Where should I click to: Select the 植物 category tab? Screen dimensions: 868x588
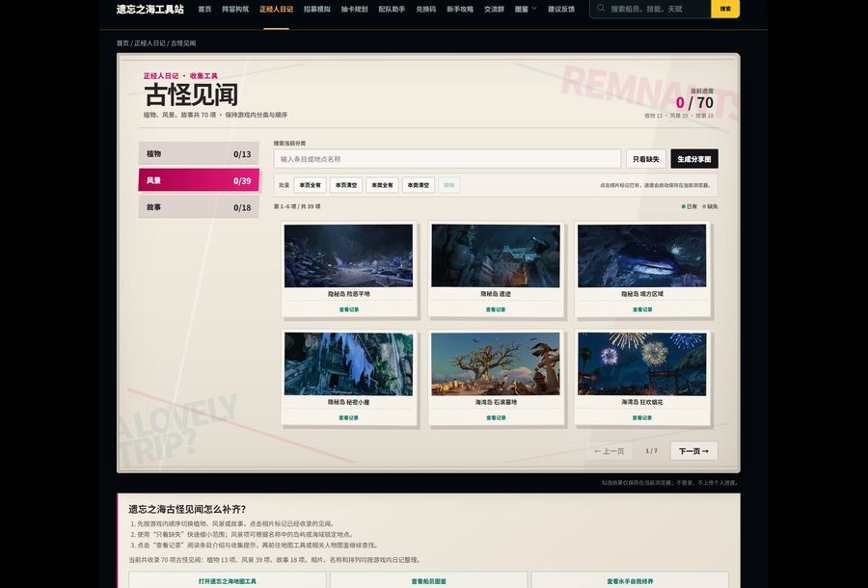click(x=199, y=154)
